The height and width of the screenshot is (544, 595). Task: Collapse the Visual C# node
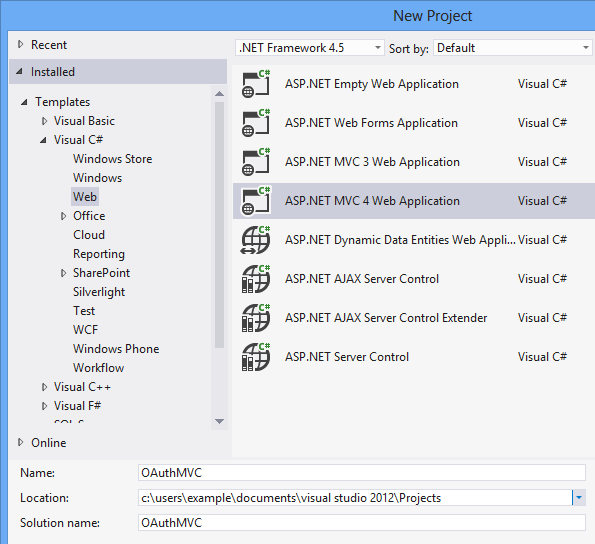tap(43, 140)
